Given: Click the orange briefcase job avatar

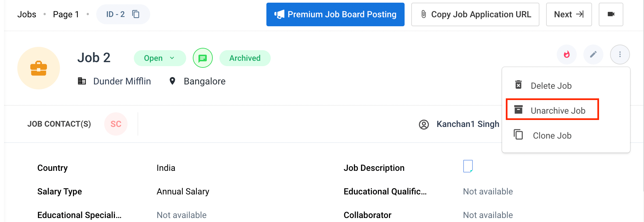Looking at the screenshot, I should [x=39, y=68].
